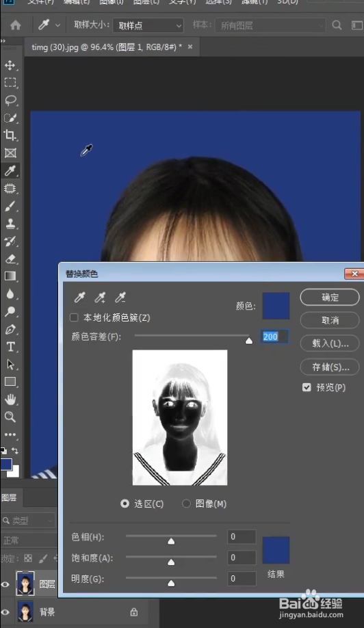
Task: Toggle lock image pixels brush icon
Action: pyautogui.click(x=43, y=558)
